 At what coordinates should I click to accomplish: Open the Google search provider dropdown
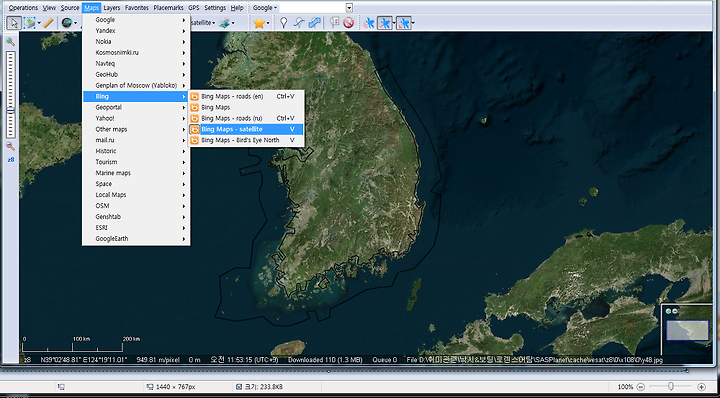[x=265, y=8]
